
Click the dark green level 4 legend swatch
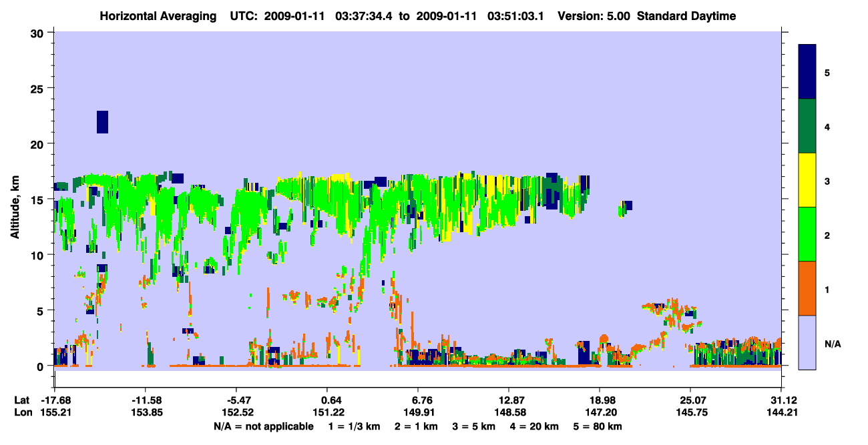click(x=807, y=126)
